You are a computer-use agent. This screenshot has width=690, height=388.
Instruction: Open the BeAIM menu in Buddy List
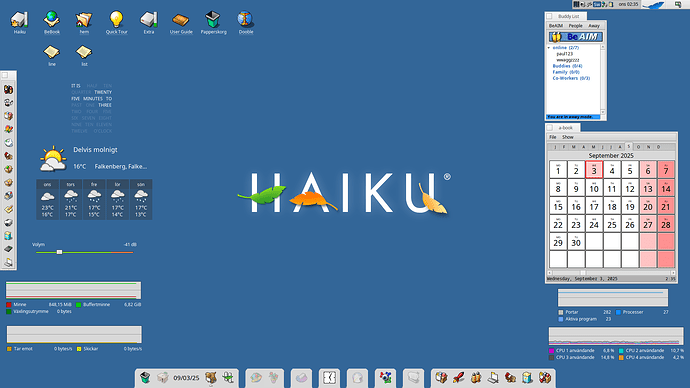[x=556, y=26]
